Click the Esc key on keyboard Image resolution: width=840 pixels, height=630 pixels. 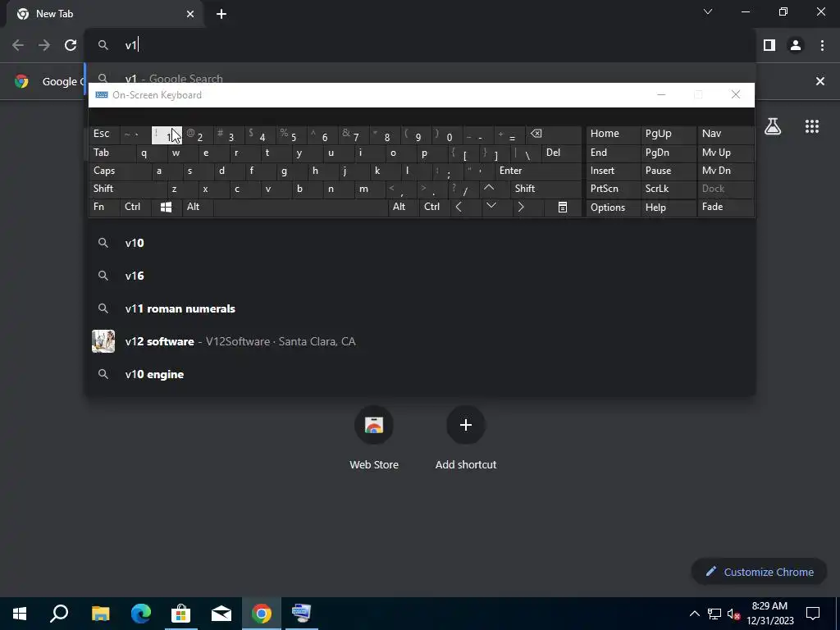point(104,134)
